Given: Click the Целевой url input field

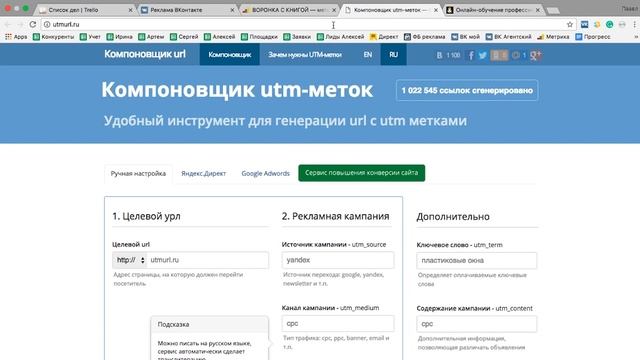Looking at the screenshot, I should pos(207,260).
